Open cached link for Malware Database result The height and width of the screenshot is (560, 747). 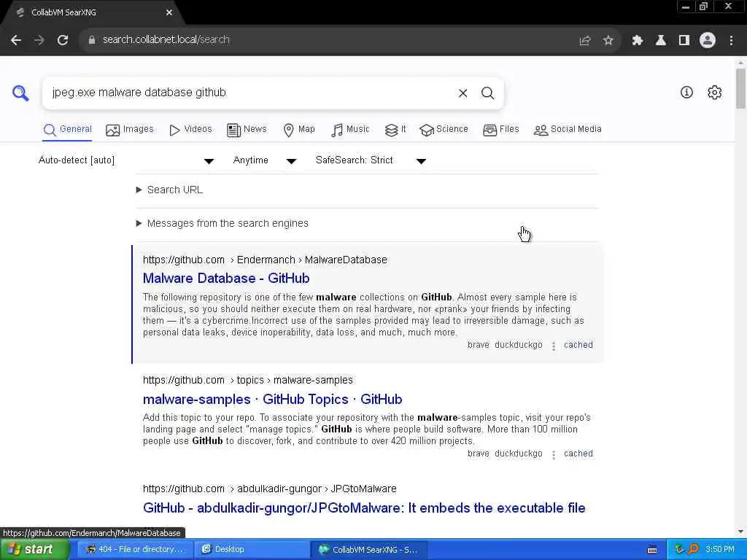[578, 345]
